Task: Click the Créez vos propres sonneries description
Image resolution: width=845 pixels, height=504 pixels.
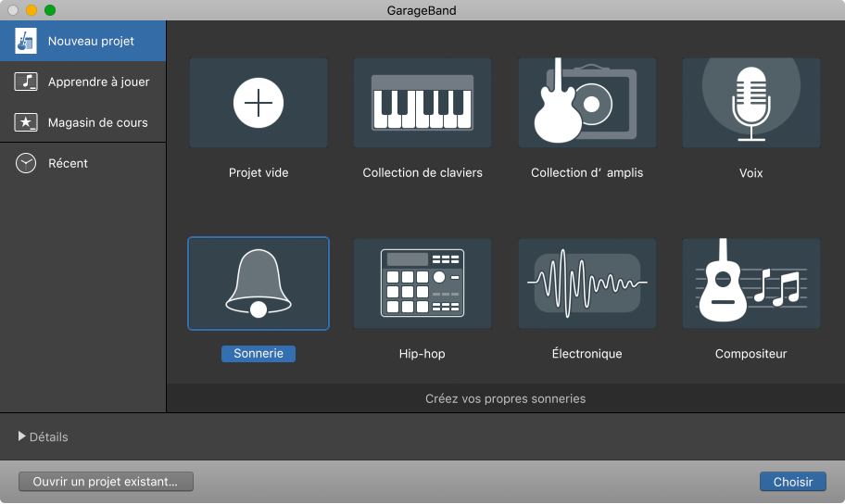Action: (x=506, y=398)
